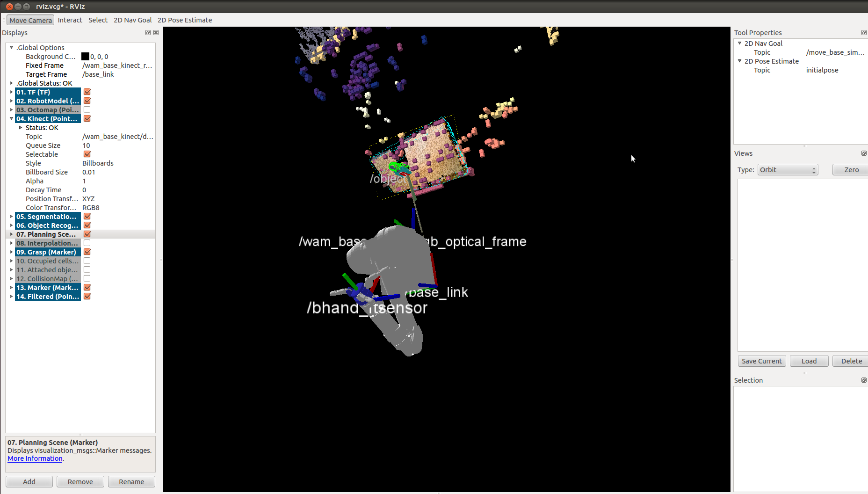Activate the 2D Pose Estimate tool
The width and height of the screenshot is (868, 494).
click(x=185, y=20)
